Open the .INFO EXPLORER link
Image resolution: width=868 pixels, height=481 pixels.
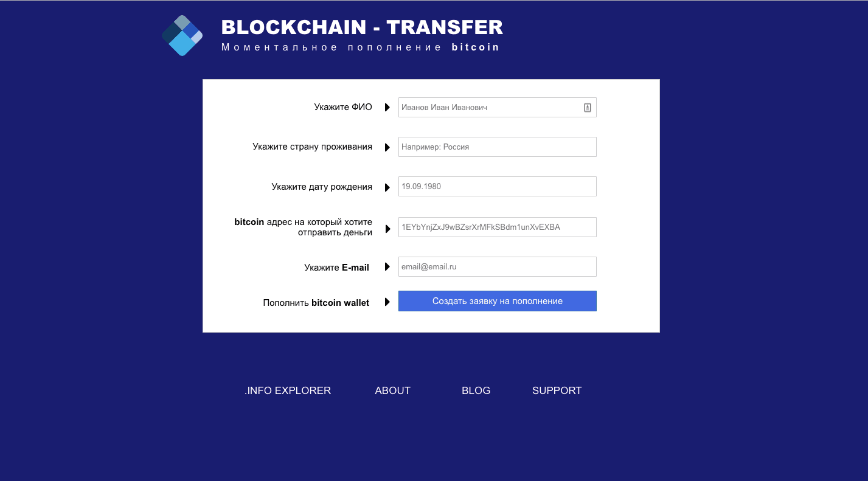288,390
